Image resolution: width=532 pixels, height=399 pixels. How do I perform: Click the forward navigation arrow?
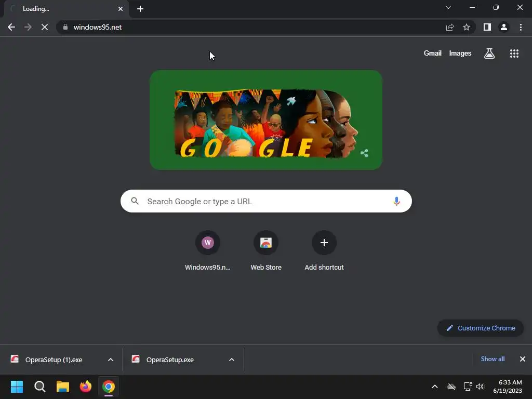pyautogui.click(x=28, y=27)
